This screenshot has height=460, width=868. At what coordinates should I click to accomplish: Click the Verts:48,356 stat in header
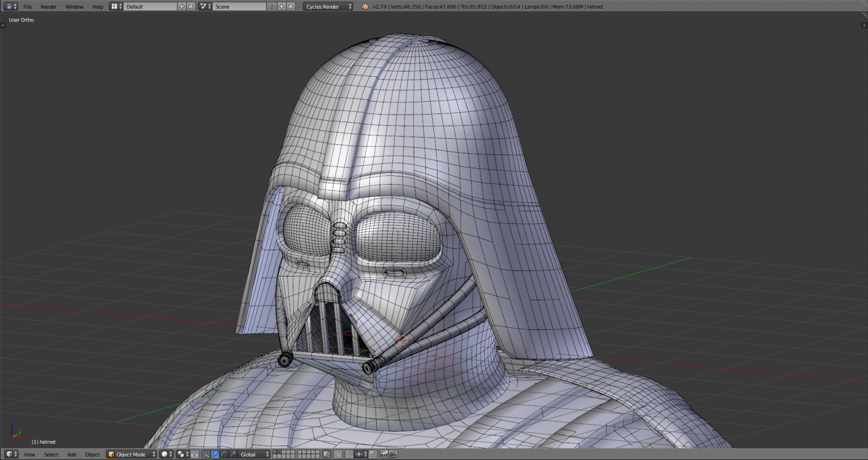407,6
